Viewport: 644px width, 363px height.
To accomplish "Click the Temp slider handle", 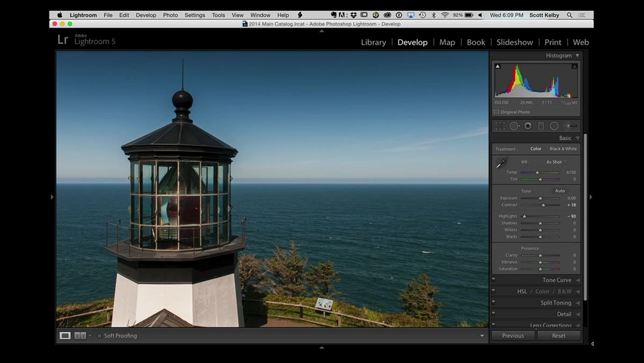I will click(x=537, y=172).
